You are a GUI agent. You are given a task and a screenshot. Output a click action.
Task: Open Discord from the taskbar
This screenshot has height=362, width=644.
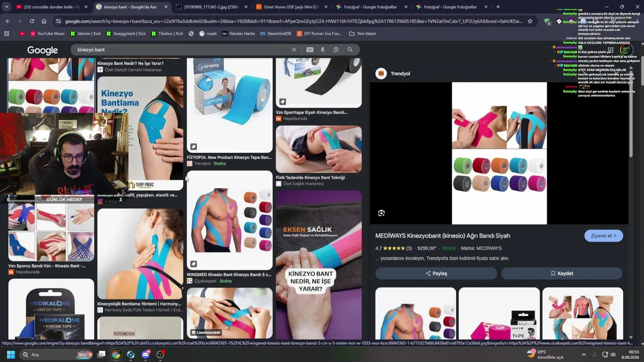point(146,354)
